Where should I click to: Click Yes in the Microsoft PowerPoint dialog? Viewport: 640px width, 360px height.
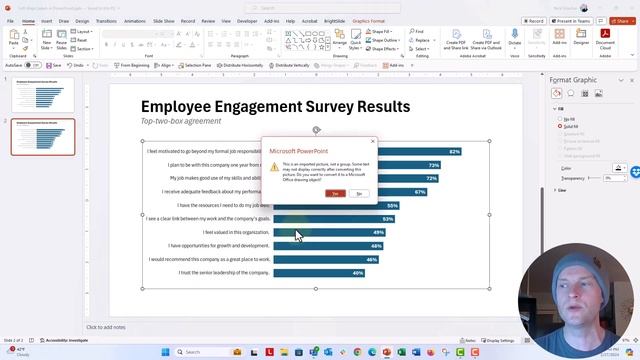point(335,193)
